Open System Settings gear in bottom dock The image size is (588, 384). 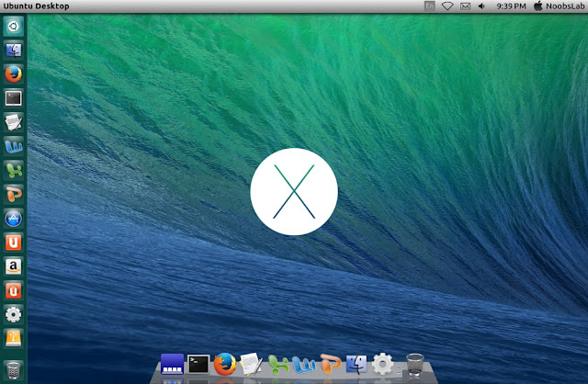pyautogui.click(x=382, y=364)
